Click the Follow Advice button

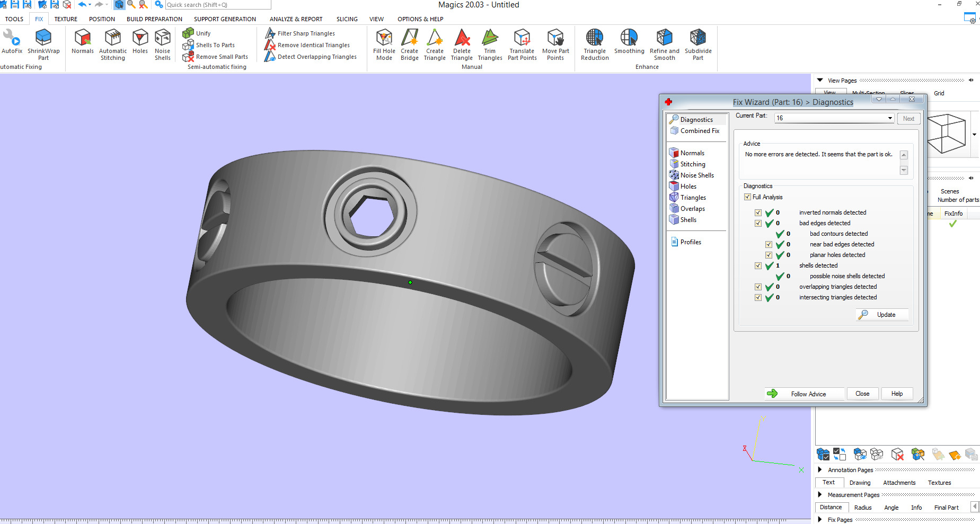click(x=805, y=394)
